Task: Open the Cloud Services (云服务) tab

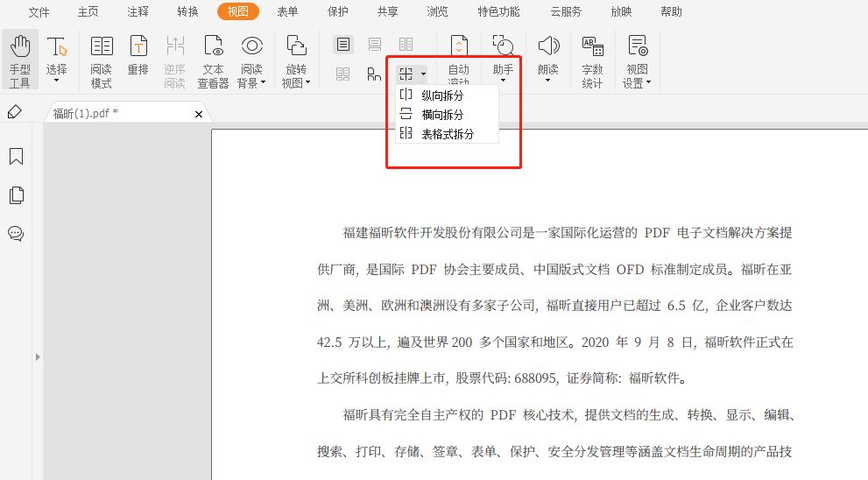Action: pos(566,11)
